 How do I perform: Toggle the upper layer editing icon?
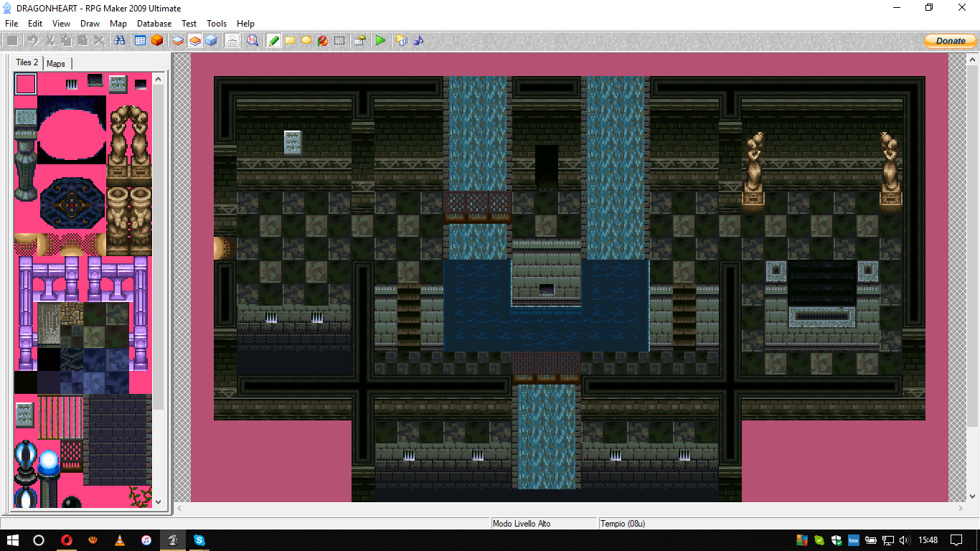point(194,41)
